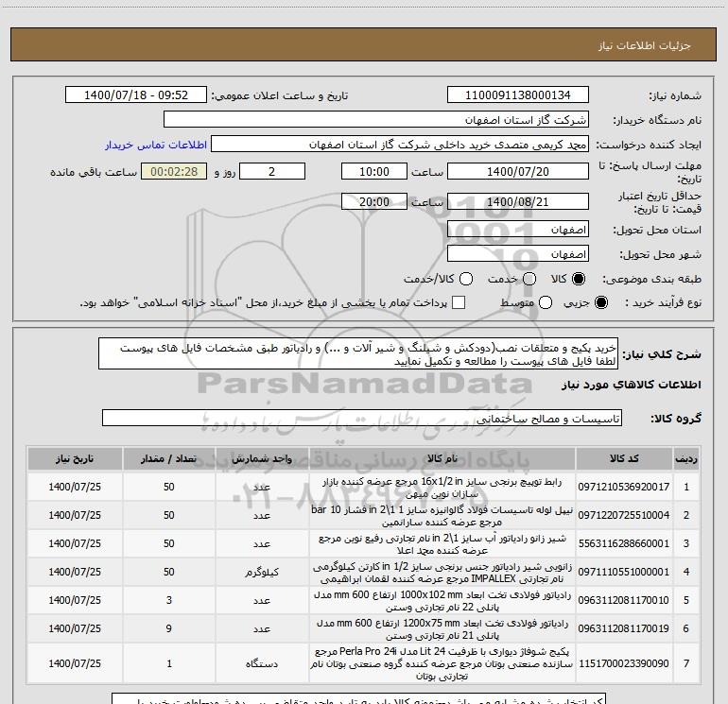Click the item name زانویی شیر رادیاتور IMPALLEX

[x=442, y=573]
